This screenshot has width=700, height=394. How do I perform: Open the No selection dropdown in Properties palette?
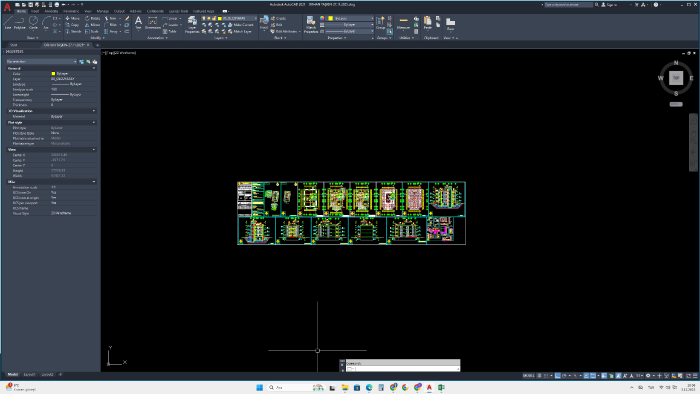[41, 62]
